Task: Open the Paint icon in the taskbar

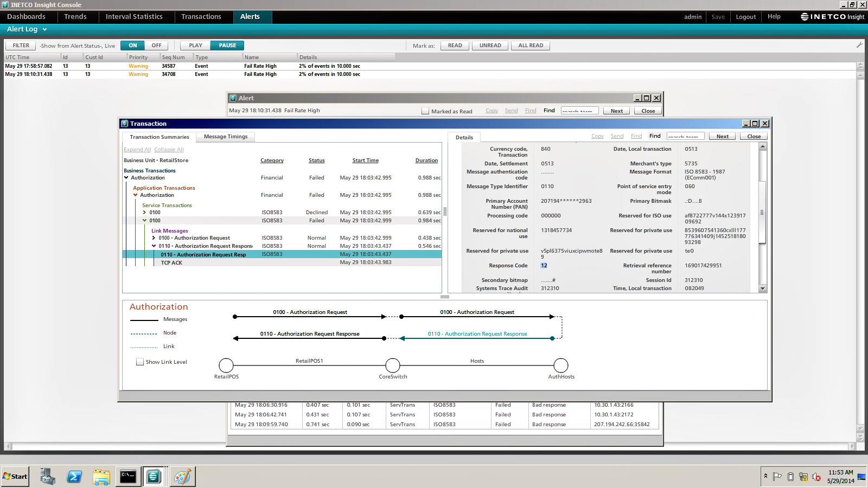Action: 182,477
